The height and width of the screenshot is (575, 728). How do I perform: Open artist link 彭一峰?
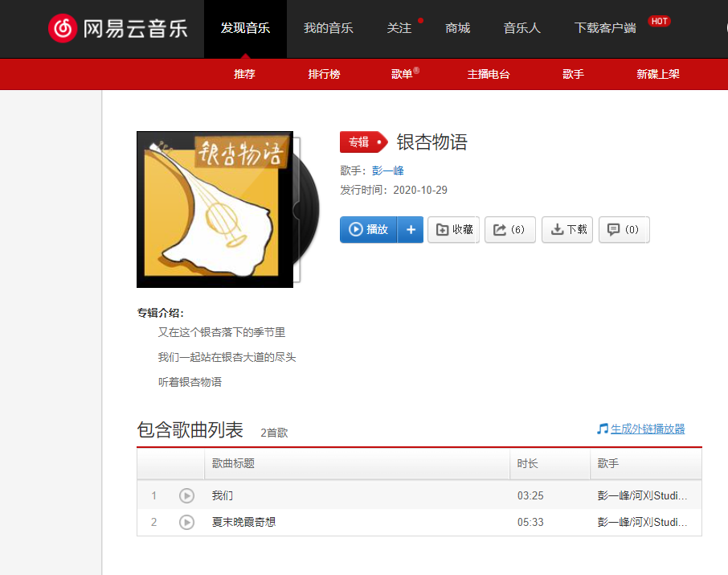click(387, 170)
